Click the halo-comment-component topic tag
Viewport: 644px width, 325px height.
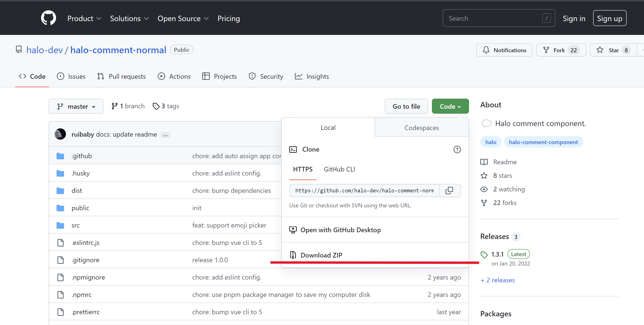(x=543, y=142)
